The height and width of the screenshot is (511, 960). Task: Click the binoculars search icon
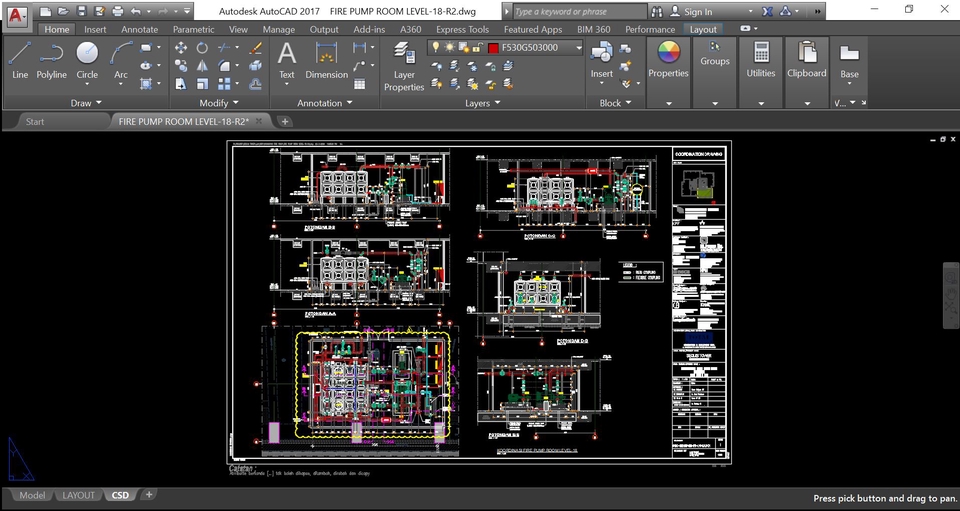[657, 11]
